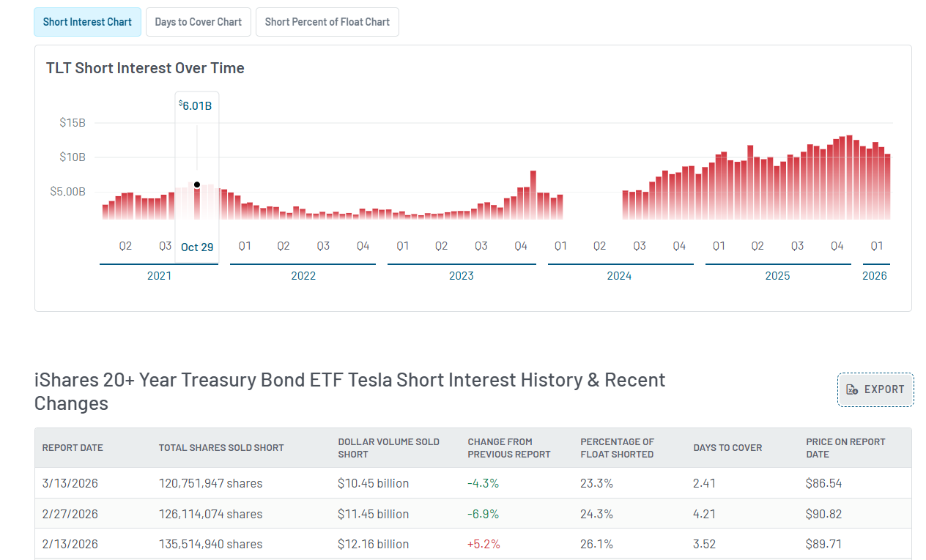Click the Excel export download icon

pyautogui.click(x=853, y=389)
